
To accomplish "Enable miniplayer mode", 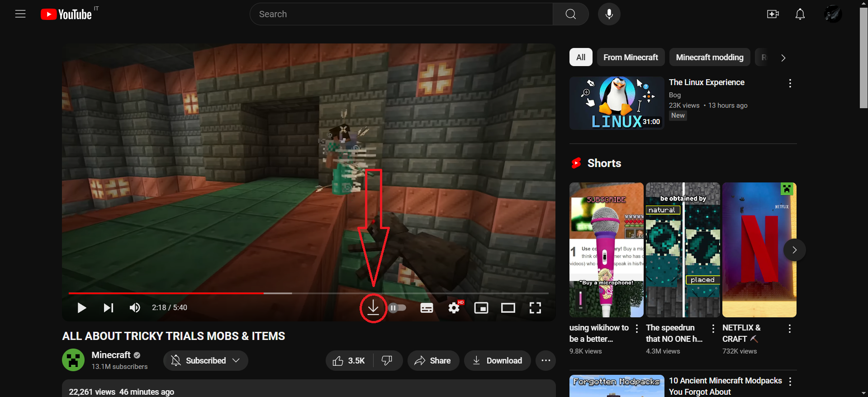I will coord(481,308).
